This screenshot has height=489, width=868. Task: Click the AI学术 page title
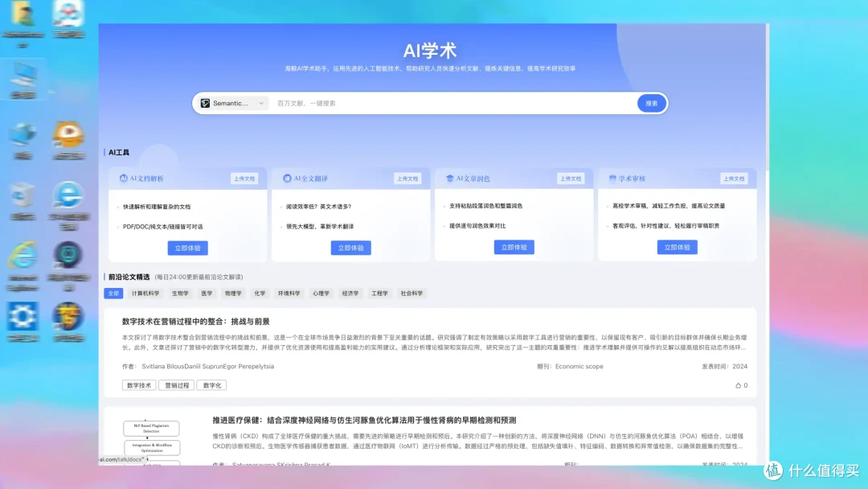coord(430,51)
